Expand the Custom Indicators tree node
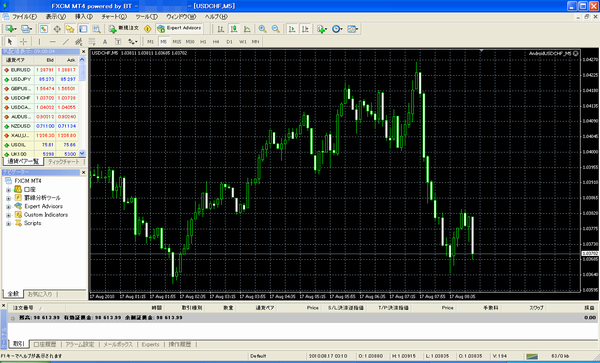Screen dimensions: 600x363 click(x=8, y=215)
